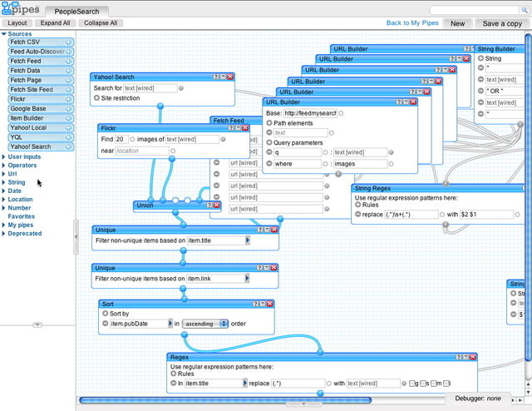The image size is (532, 411).
Task: Click Collapse All button
Action: point(101,22)
